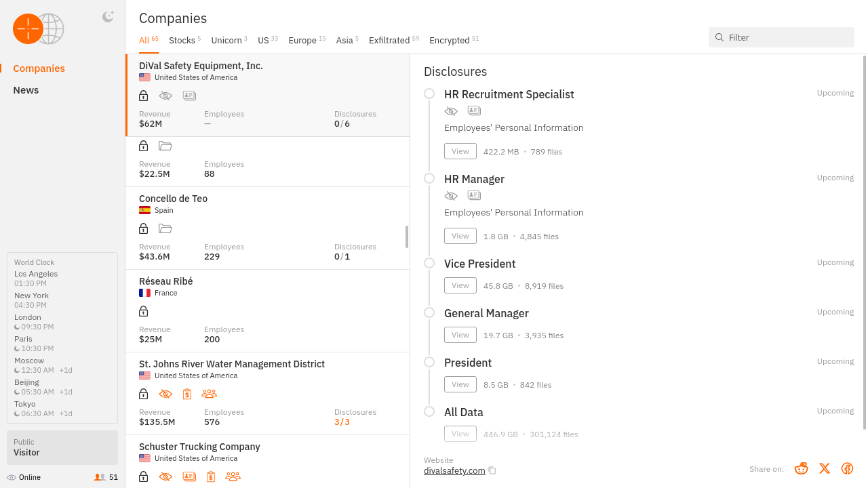View Vice President disclosure files
The width and height of the screenshot is (868, 488).
(460, 285)
